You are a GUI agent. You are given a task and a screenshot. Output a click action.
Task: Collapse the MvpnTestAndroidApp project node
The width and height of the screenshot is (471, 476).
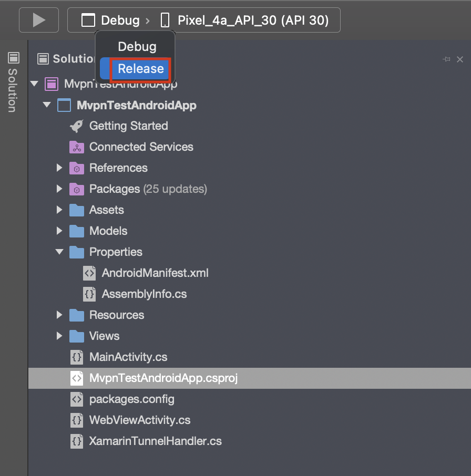pyautogui.click(x=47, y=105)
